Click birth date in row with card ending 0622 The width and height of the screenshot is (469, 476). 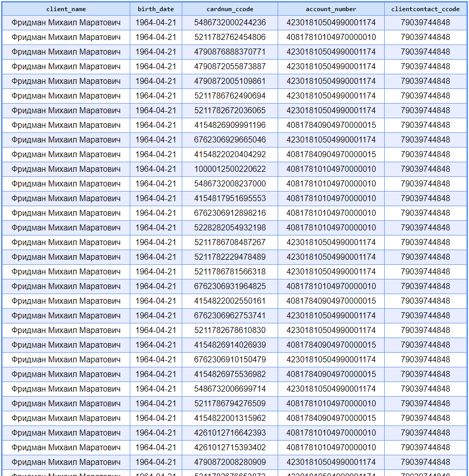point(155,169)
